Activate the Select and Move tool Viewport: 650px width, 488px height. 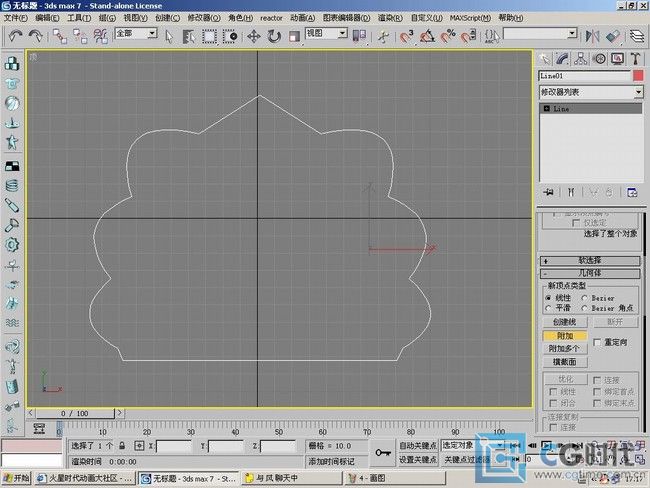click(x=254, y=36)
